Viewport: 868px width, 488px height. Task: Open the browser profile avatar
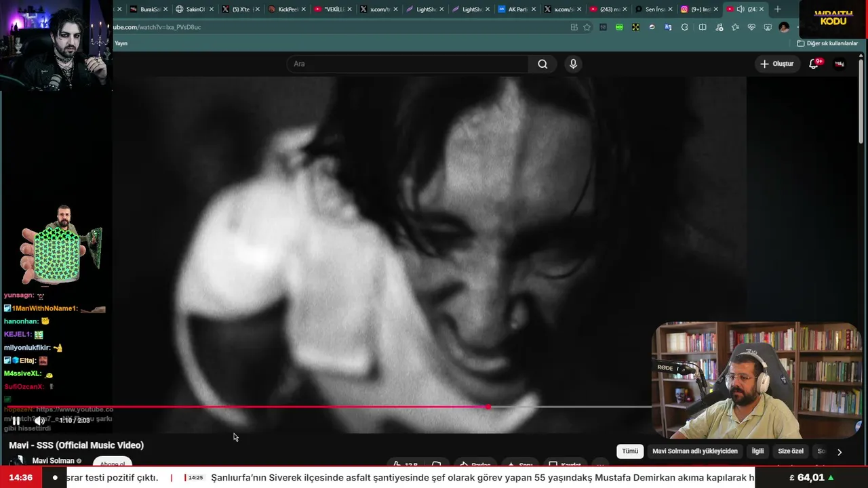click(x=784, y=27)
